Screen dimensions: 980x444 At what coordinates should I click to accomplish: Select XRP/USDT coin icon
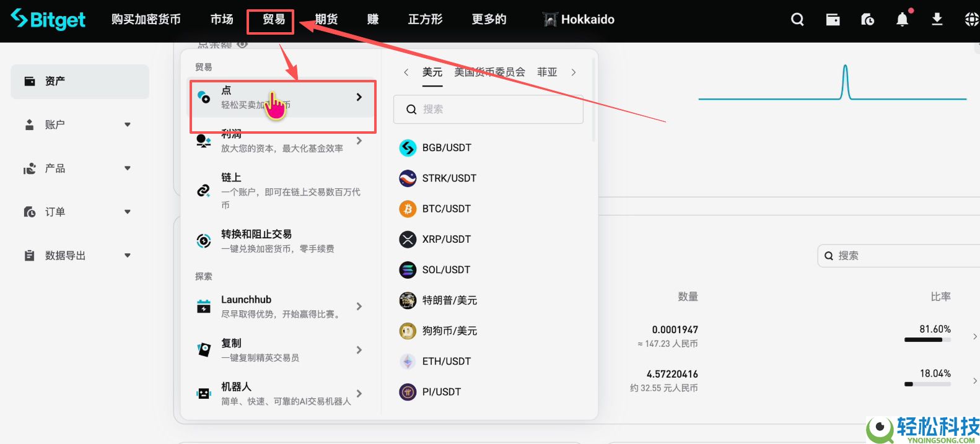[408, 239]
